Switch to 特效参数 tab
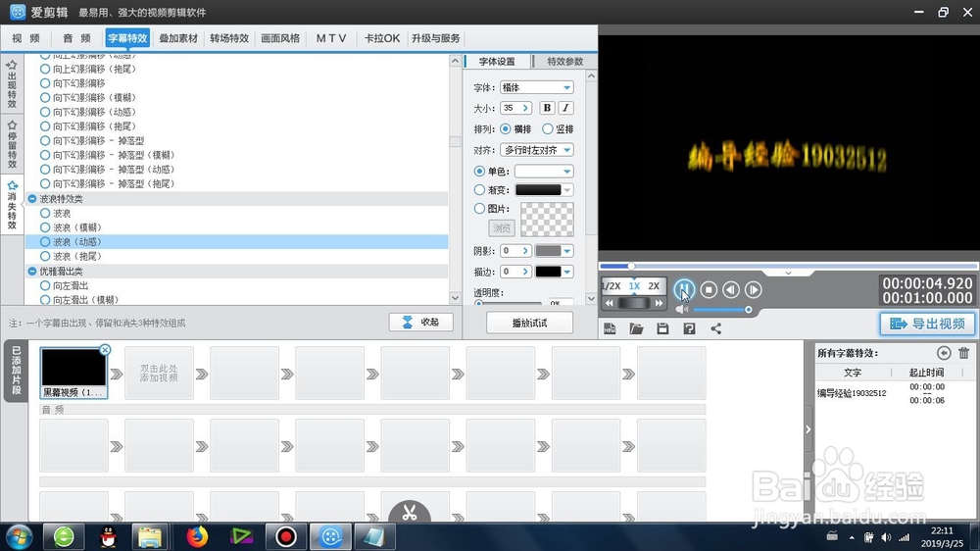Screen dimensions: 980x551 (x=564, y=62)
